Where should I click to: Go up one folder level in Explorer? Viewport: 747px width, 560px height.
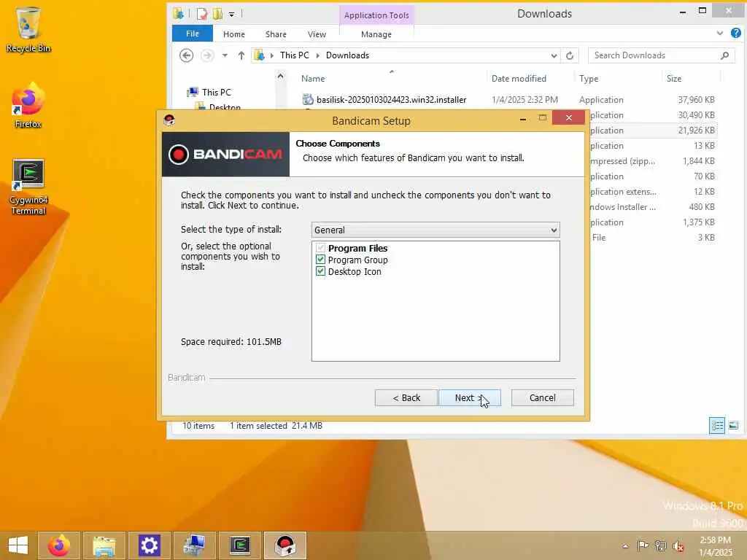pos(241,55)
